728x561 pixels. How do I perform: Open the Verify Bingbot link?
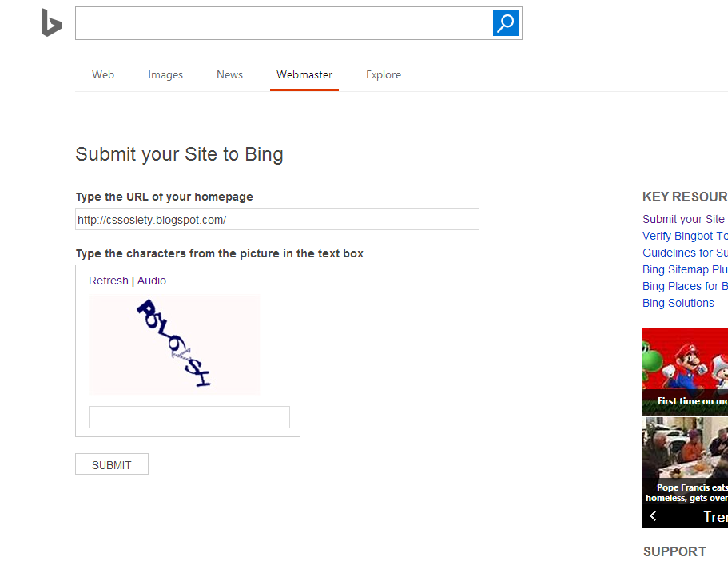tap(685, 236)
